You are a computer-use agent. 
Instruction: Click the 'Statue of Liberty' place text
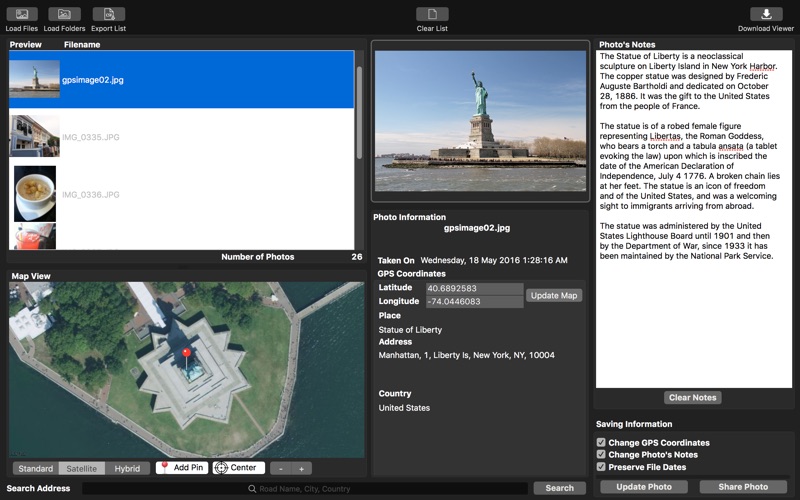click(x=410, y=330)
